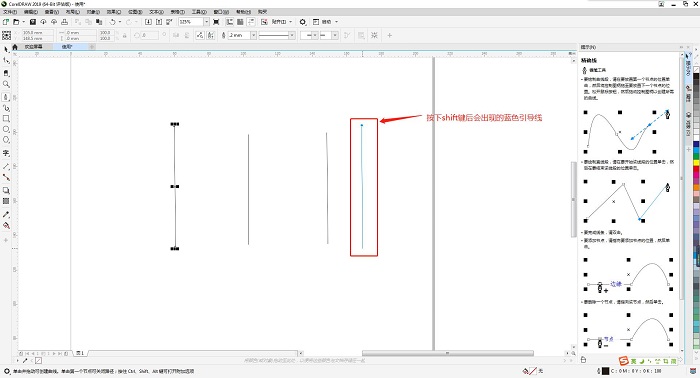The height and width of the screenshot is (378, 700).
Task: Select the Zoom magnifier tool
Action: pyautogui.click(x=6, y=84)
